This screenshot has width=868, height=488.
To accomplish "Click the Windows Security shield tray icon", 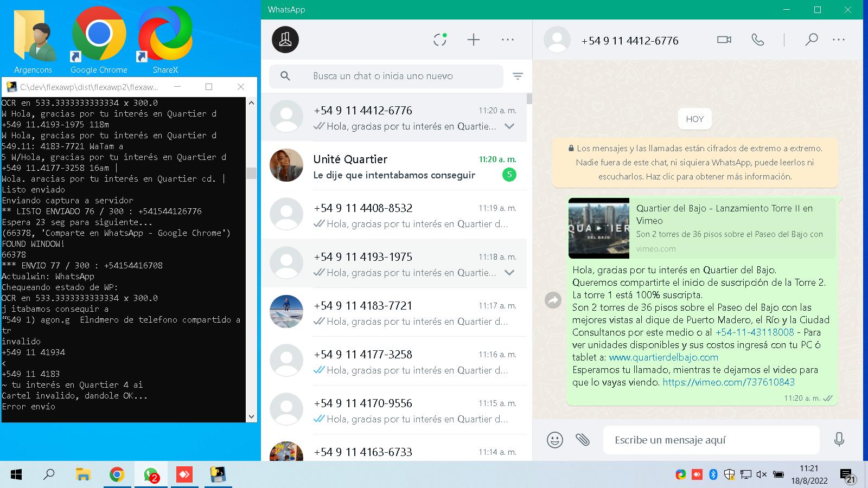I will (730, 475).
